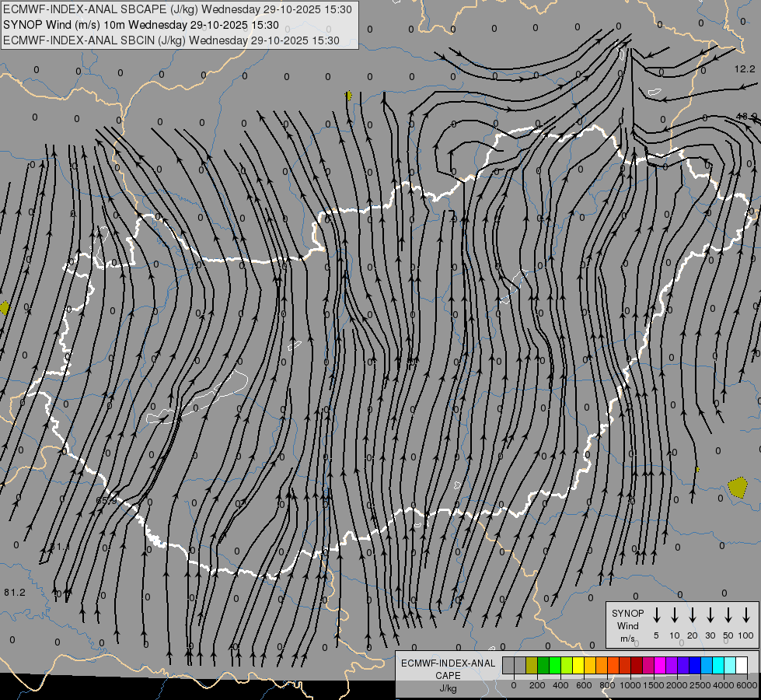
Task: Click the ECMWF-INDEX-ANAL label in CAPE legend
Action: (448, 663)
